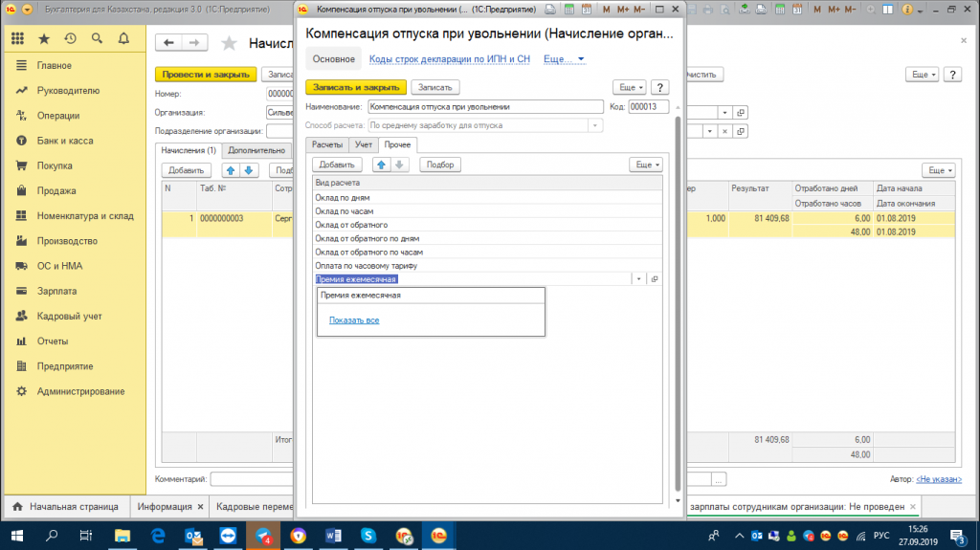Viewport: 980px width, 550px height.
Task: Add document to favorites star icon
Action: [230, 43]
